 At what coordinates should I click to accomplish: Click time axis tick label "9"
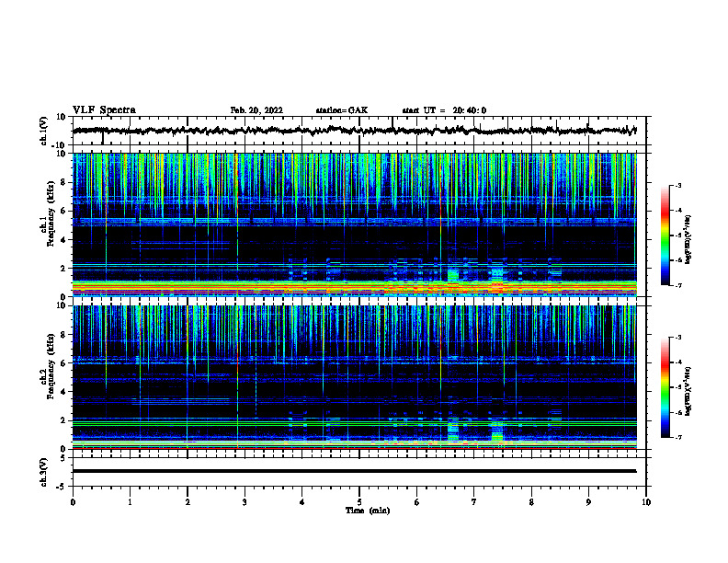tap(588, 502)
